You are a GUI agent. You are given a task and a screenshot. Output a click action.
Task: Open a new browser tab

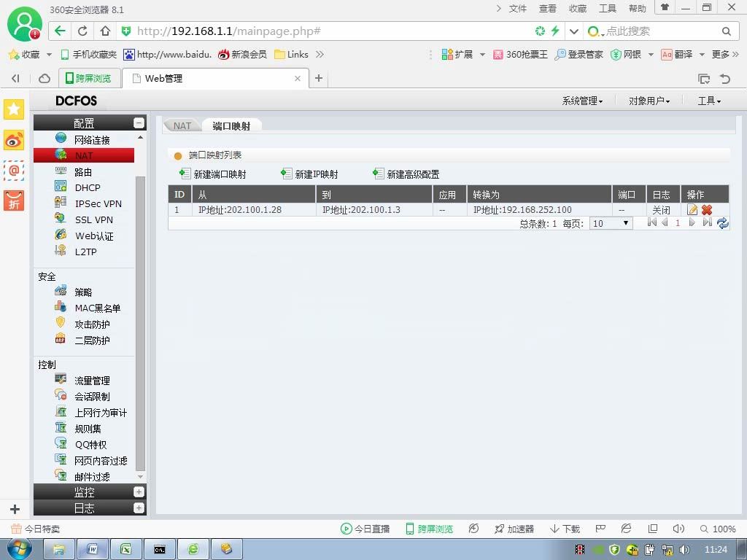click(319, 78)
